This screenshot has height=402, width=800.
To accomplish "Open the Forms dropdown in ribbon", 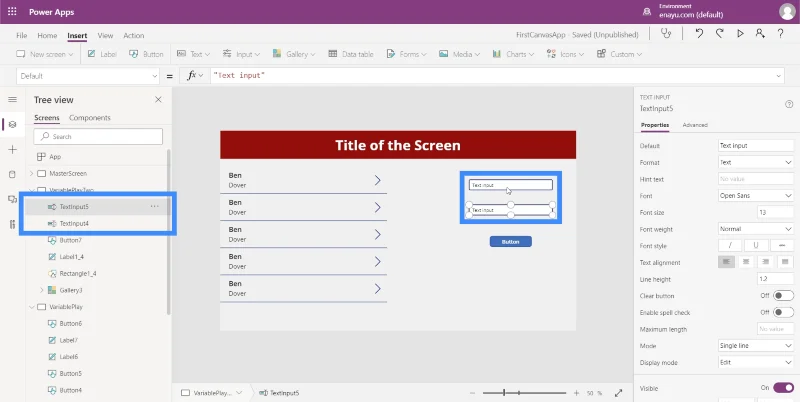I will click(407, 54).
